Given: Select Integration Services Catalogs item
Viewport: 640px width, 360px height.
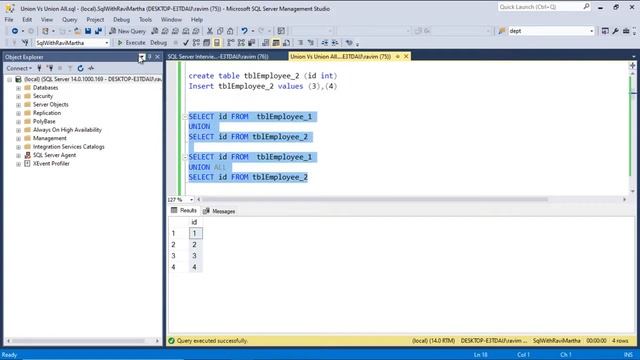Looking at the screenshot, I should (69, 147).
